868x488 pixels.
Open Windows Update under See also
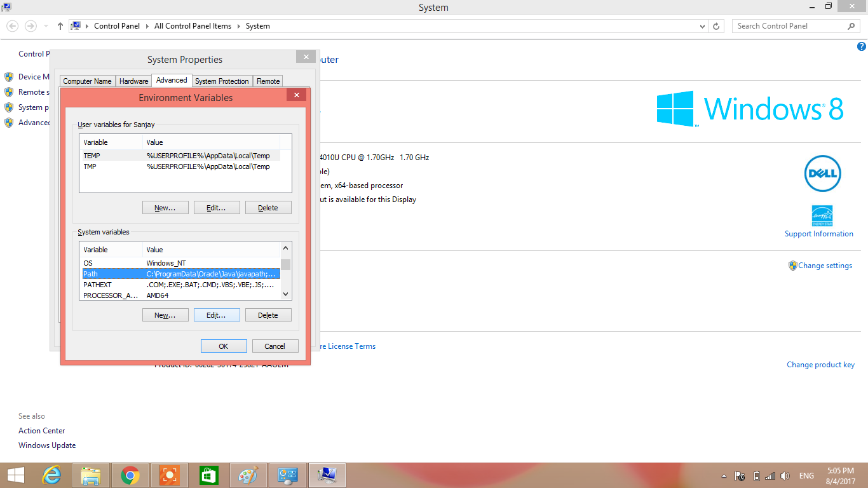[x=47, y=445]
